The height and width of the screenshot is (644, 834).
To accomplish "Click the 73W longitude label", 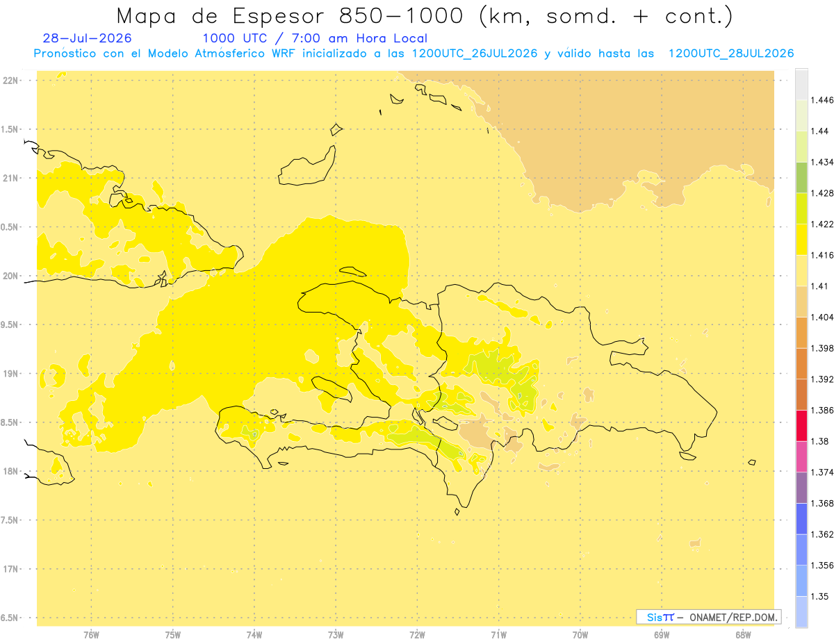I will 336,634.
